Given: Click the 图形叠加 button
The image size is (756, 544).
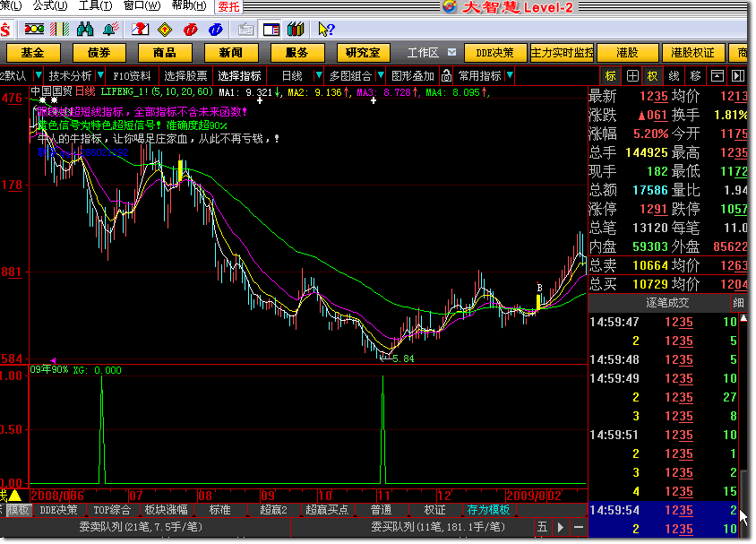Looking at the screenshot, I should click(413, 75).
